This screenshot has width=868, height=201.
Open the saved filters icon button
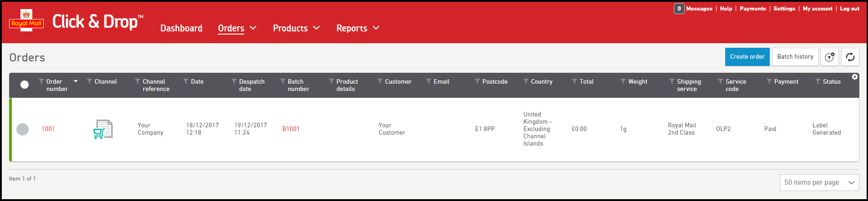829,57
